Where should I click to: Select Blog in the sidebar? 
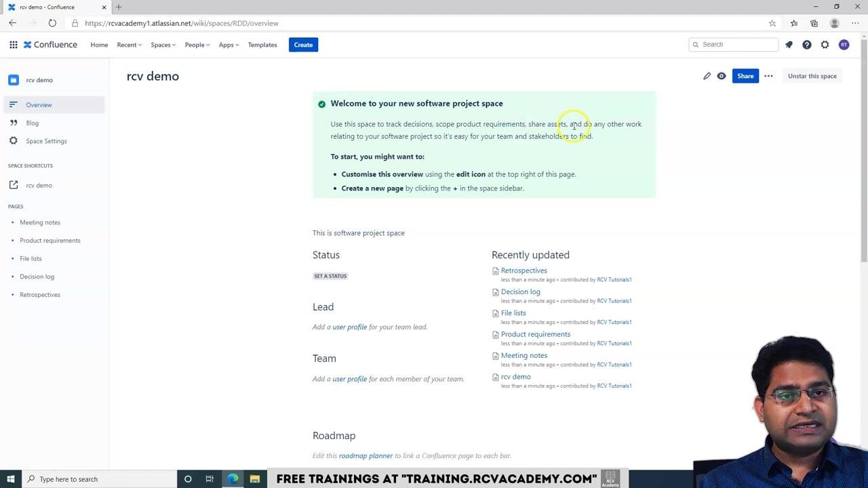pos(54,123)
